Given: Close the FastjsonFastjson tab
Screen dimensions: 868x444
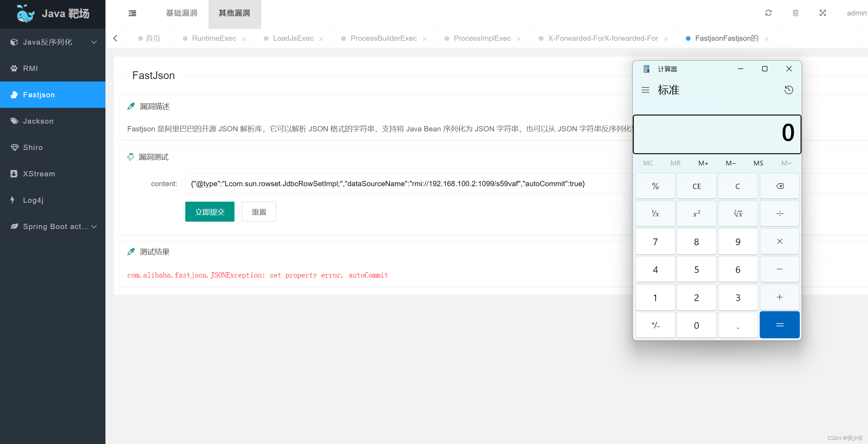Looking at the screenshot, I should [x=766, y=39].
